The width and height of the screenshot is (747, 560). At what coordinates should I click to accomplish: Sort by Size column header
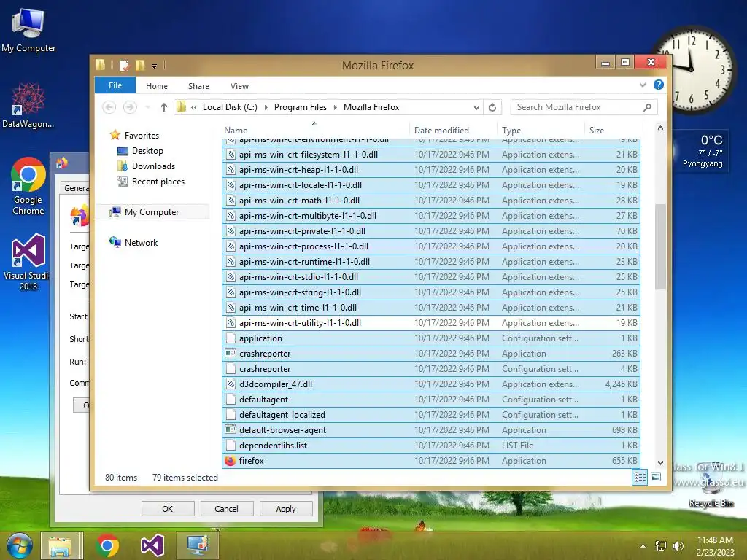pyautogui.click(x=613, y=130)
